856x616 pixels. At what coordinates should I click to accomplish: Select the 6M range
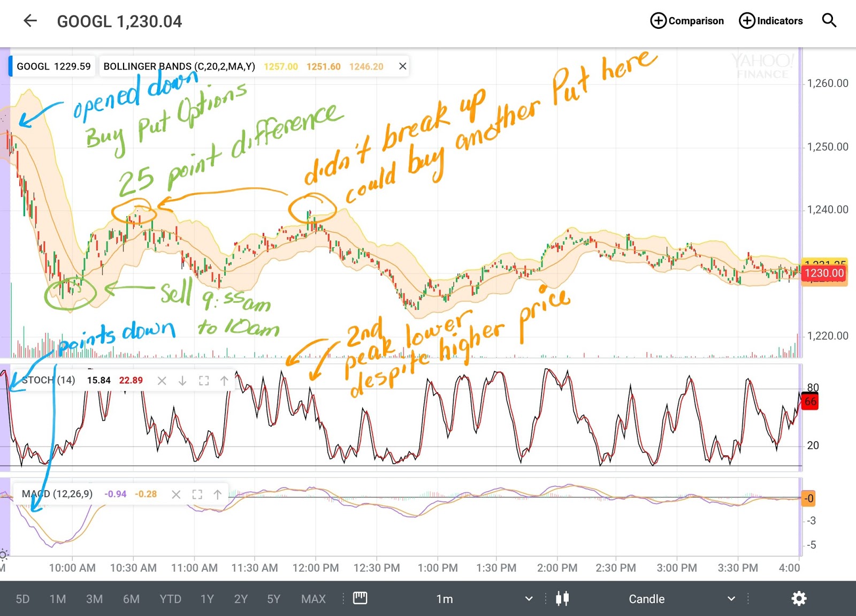[x=131, y=599]
